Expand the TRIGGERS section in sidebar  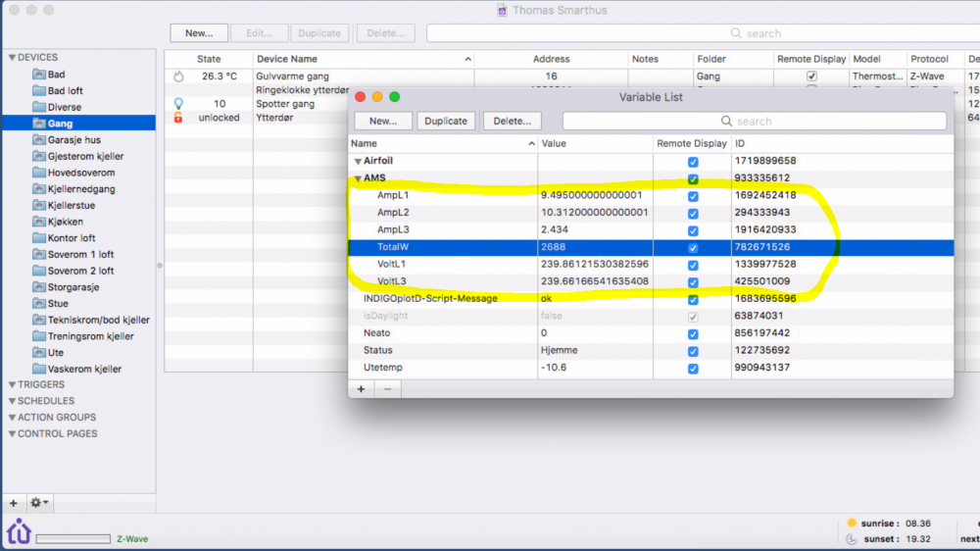click(x=12, y=384)
